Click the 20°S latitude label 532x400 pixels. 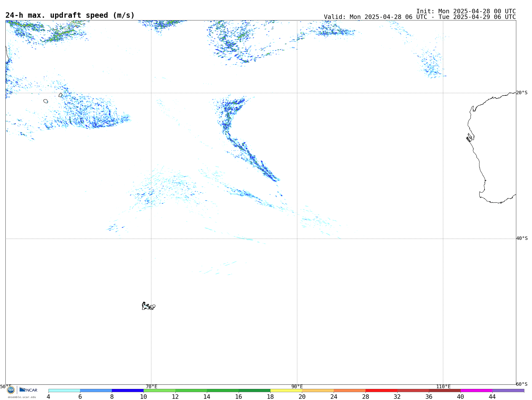point(522,93)
